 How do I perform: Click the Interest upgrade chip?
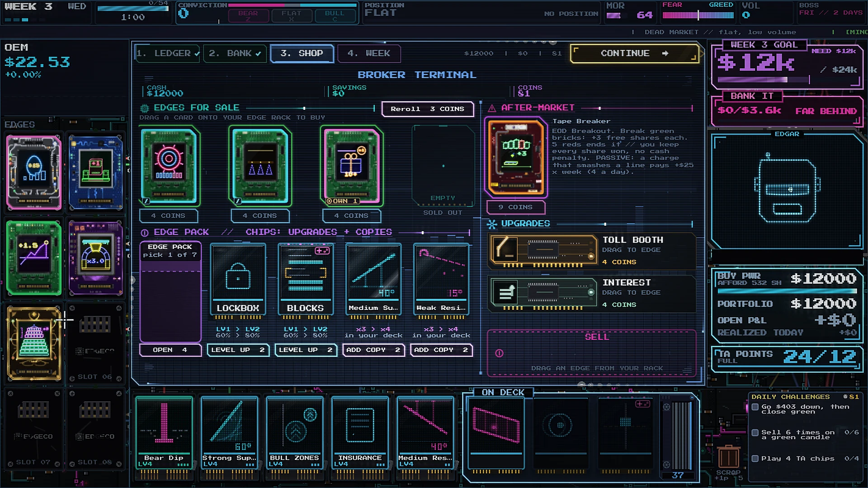coord(544,293)
